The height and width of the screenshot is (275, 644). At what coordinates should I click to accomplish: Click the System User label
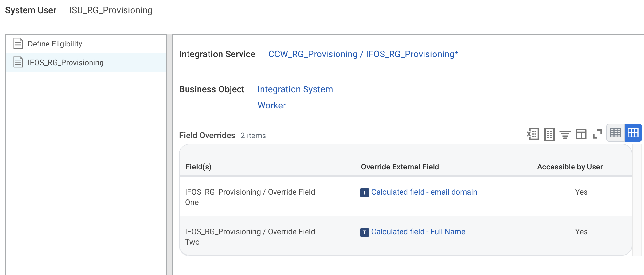tap(31, 10)
